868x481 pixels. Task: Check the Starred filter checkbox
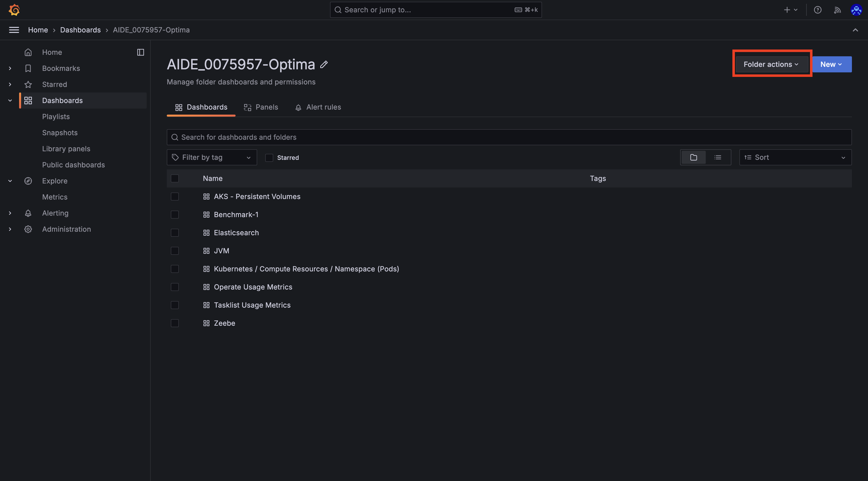tap(269, 157)
